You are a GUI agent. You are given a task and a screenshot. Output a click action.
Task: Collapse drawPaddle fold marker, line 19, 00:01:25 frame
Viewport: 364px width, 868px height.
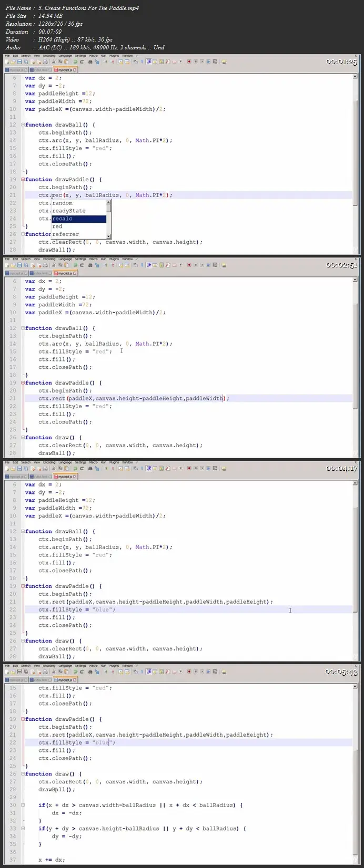coord(23,179)
